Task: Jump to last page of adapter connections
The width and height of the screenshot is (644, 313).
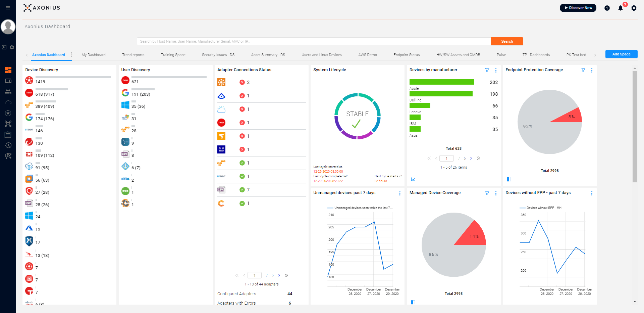Action: pos(286,275)
